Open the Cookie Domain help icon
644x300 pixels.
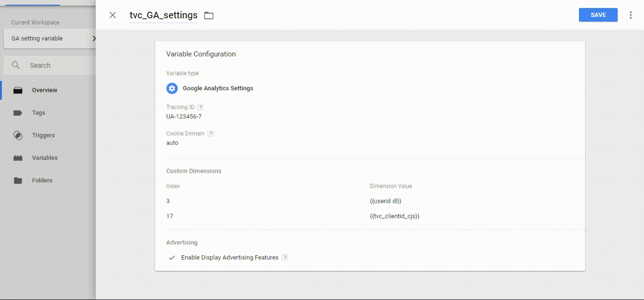click(x=211, y=134)
